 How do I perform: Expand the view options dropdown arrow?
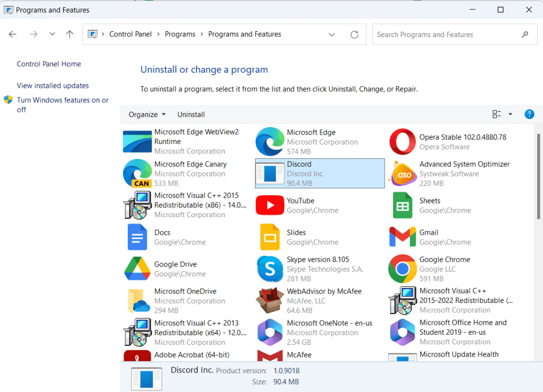point(511,114)
